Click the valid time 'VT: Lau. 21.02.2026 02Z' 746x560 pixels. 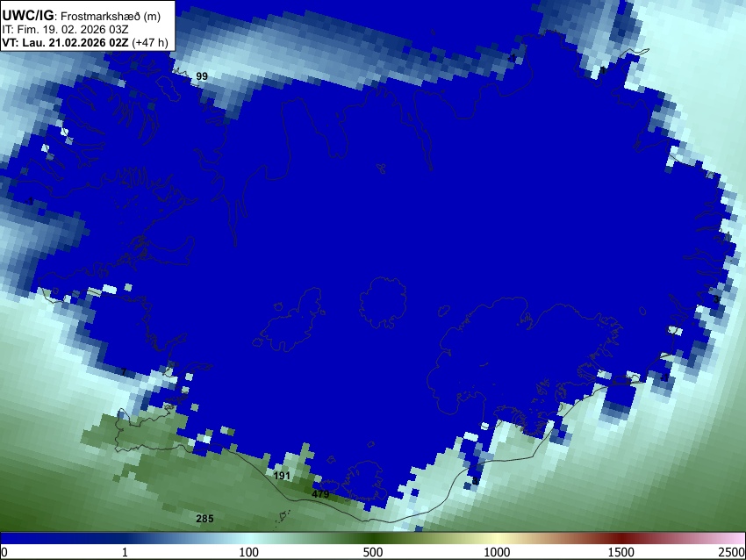(65, 42)
